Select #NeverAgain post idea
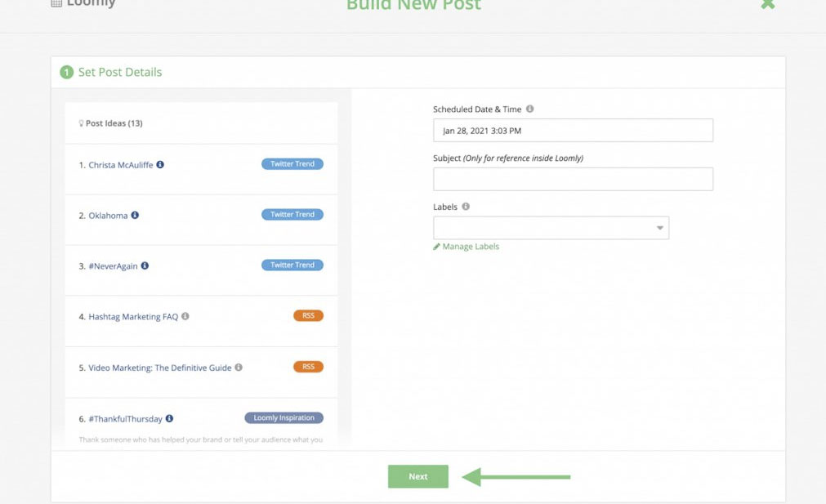The width and height of the screenshot is (826, 504). coord(113,266)
